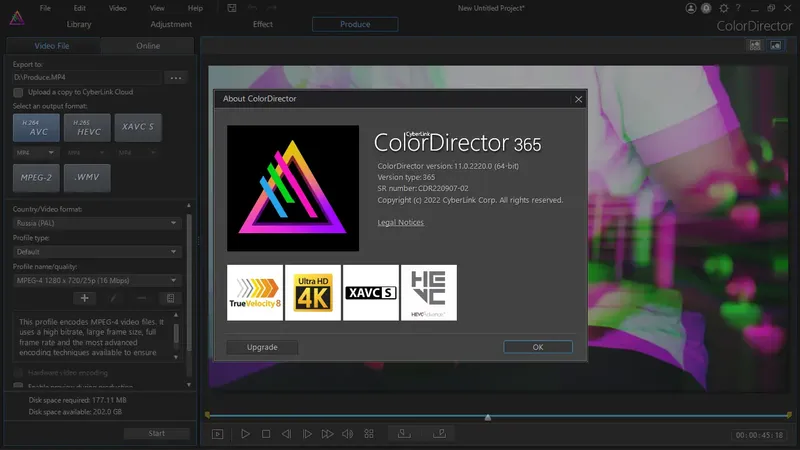Screen dimensions: 800x450
Task: Click the stop button in playback controls
Action: point(266,434)
